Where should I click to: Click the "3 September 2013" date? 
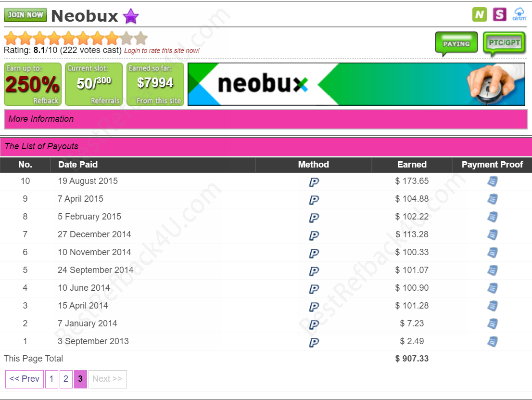tap(93, 341)
